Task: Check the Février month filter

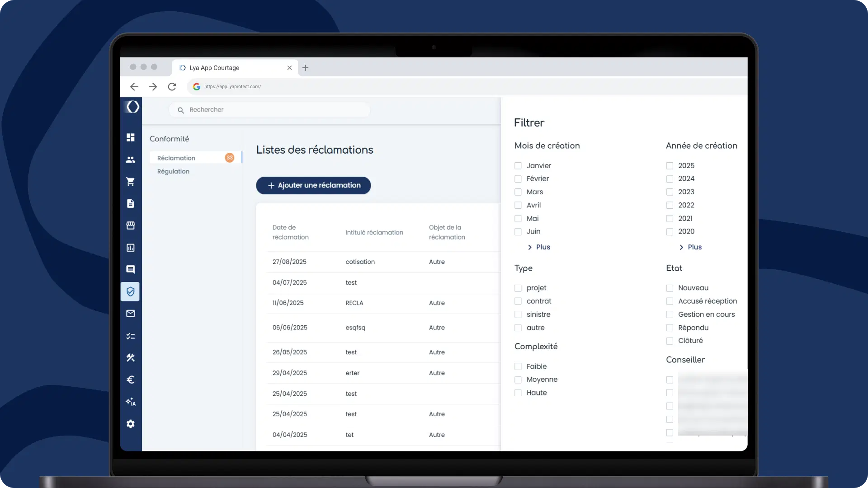Action: click(518, 179)
